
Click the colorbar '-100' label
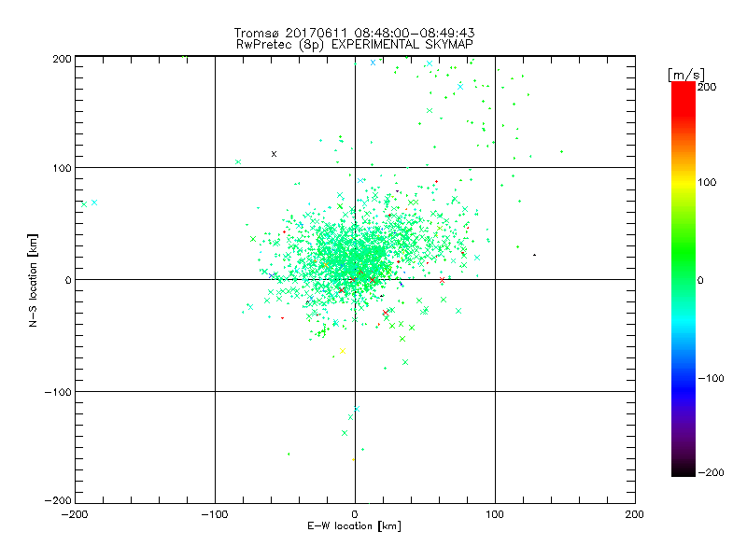[x=711, y=378]
